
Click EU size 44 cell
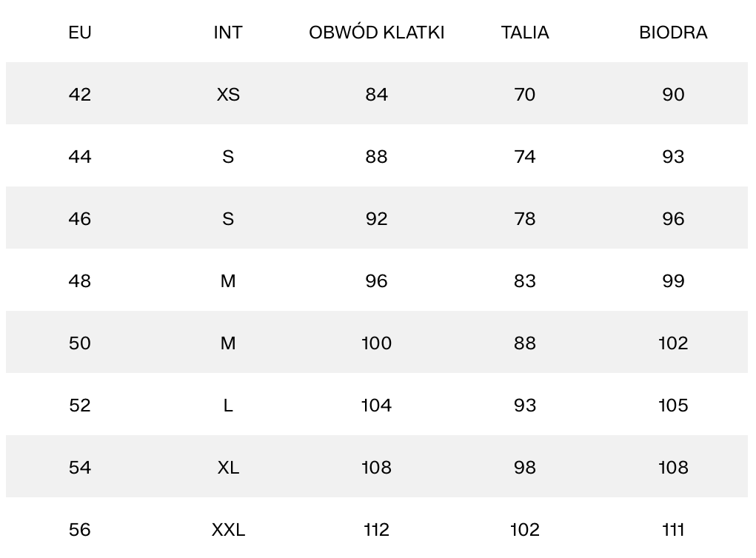(x=80, y=157)
